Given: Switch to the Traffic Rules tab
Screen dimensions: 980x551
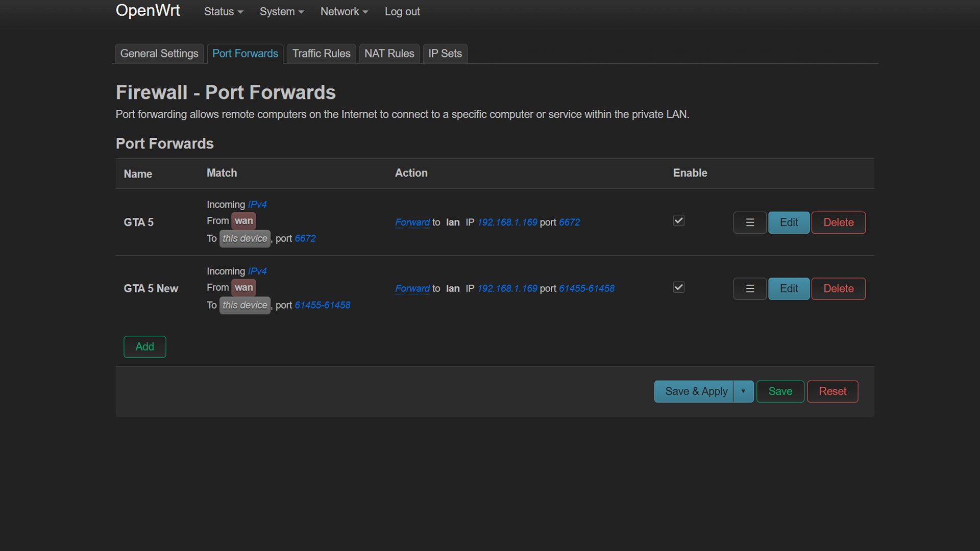Looking at the screenshot, I should (x=321, y=54).
